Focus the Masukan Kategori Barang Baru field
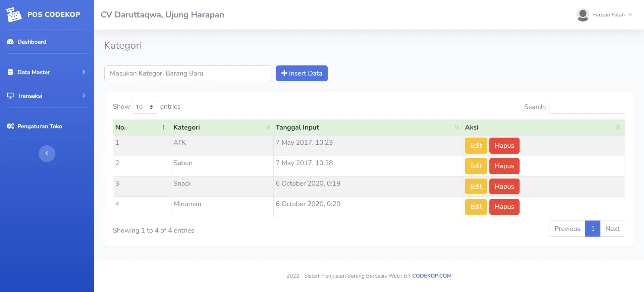 point(188,73)
